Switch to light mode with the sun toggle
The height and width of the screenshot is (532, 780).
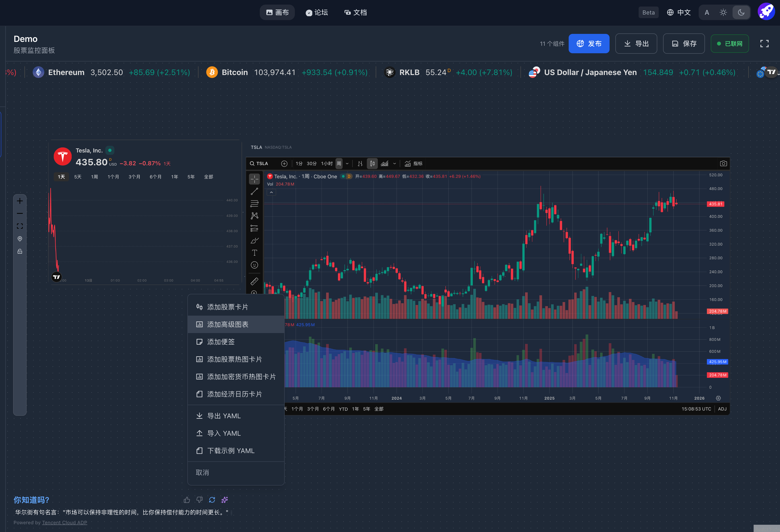(x=723, y=12)
